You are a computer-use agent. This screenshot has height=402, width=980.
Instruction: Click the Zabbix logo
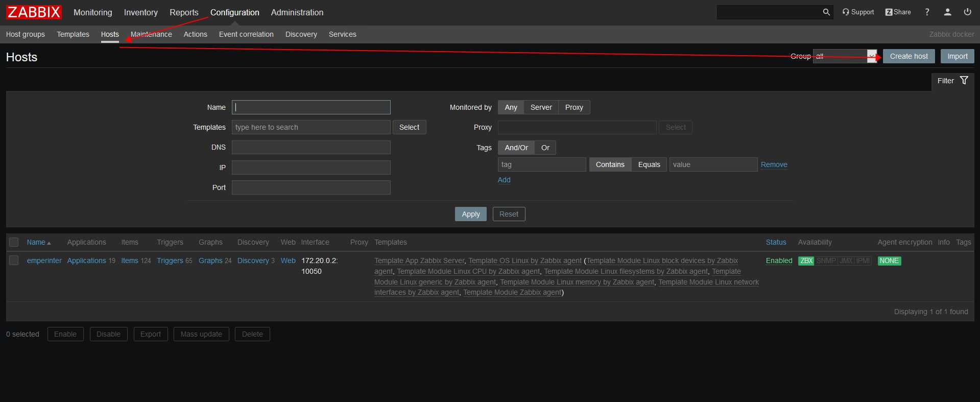coord(34,12)
